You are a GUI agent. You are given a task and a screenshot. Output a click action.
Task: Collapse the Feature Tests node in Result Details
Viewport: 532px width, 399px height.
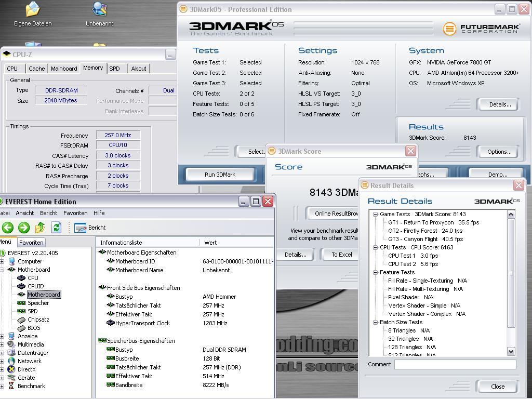point(375,272)
